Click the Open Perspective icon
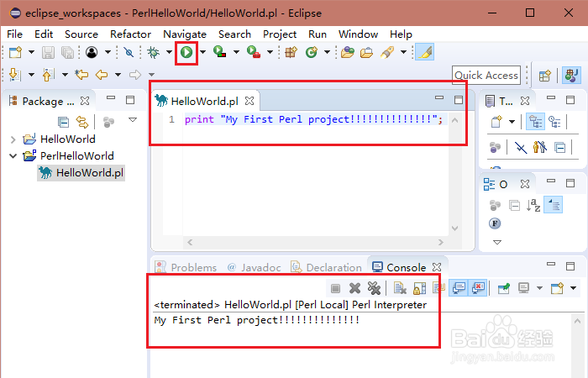588x378 pixels. pyautogui.click(x=545, y=76)
